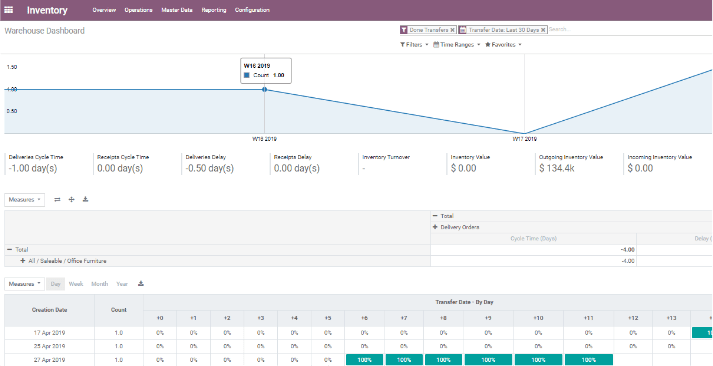This screenshot has height=366, width=713.
Task: Open the apps grid menu icon
Action: pyautogui.click(x=9, y=10)
